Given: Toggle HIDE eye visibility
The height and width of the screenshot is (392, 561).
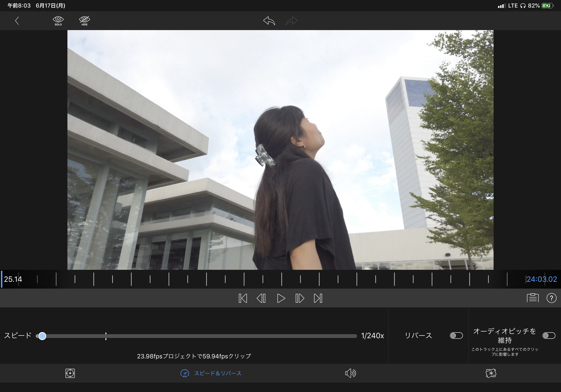Looking at the screenshot, I should coord(85,21).
